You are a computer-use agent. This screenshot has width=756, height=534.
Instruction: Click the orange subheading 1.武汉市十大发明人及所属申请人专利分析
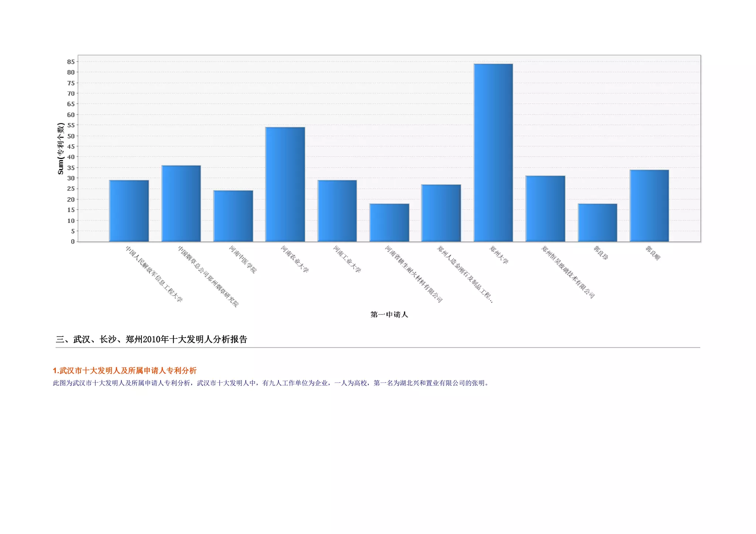(x=125, y=371)
